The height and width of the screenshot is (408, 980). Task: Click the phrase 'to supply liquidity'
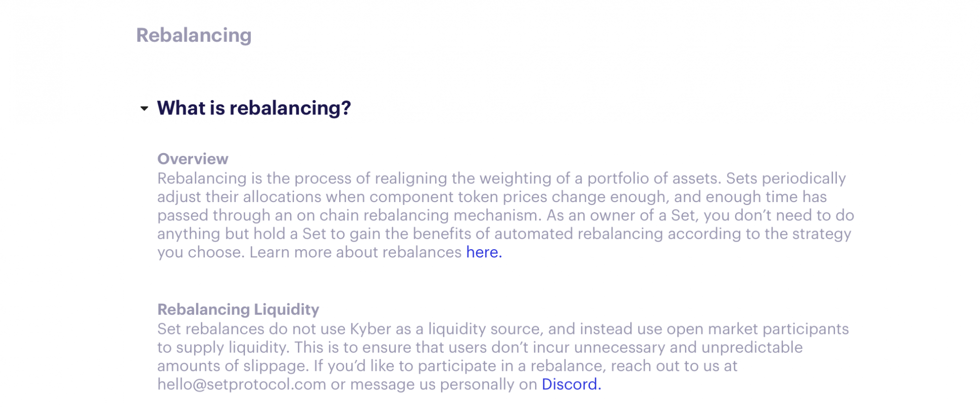(x=223, y=347)
